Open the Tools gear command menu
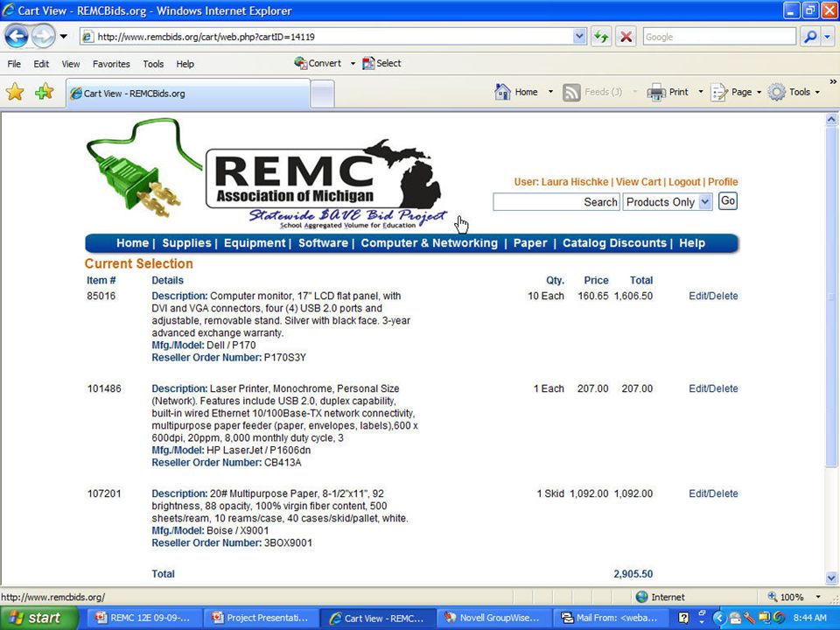840x630 pixels. point(794,92)
